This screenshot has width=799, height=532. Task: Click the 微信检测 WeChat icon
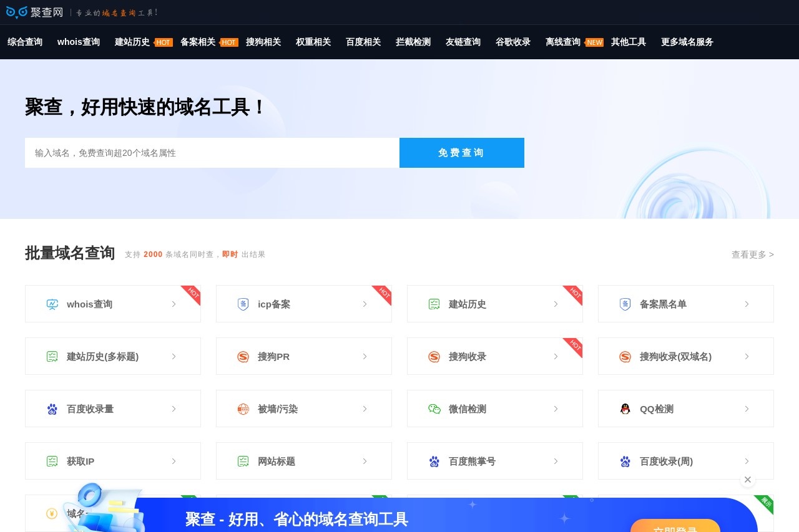pyautogui.click(x=434, y=409)
